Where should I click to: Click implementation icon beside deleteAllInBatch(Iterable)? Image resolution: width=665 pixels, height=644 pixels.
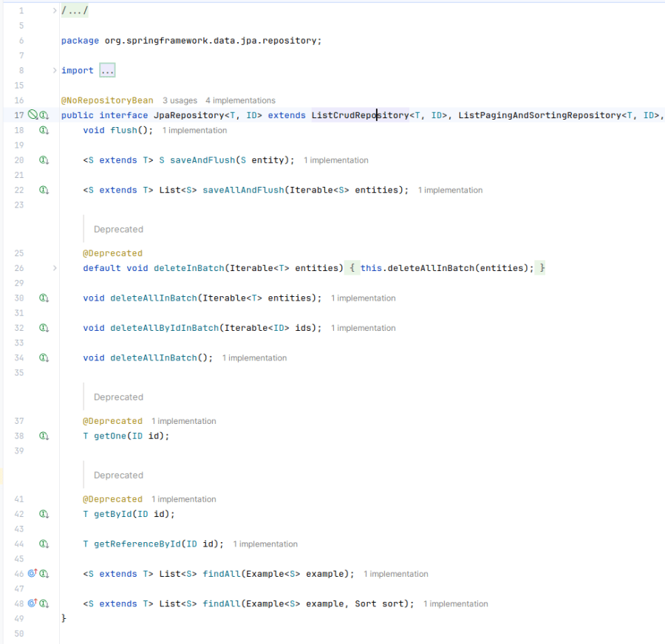click(x=44, y=298)
